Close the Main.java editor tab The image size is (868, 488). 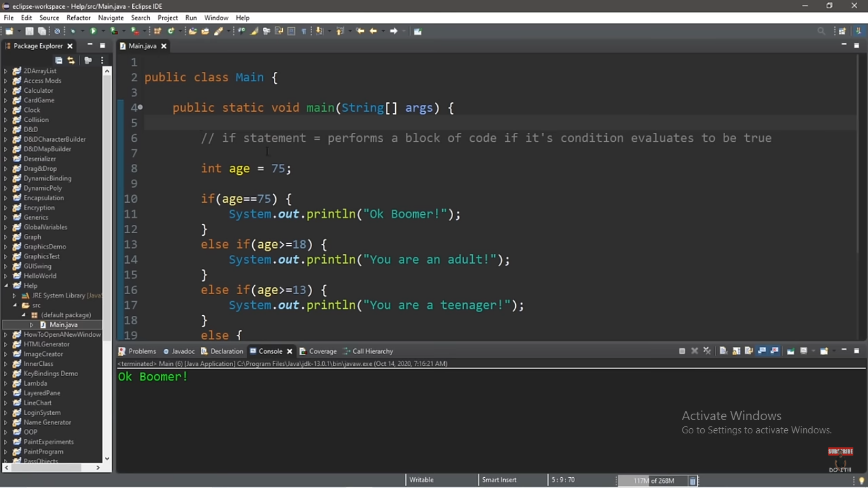[164, 46]
